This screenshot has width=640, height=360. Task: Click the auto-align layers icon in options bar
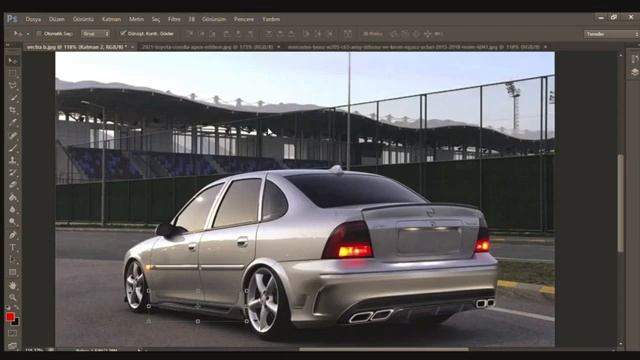click(347, 34)
